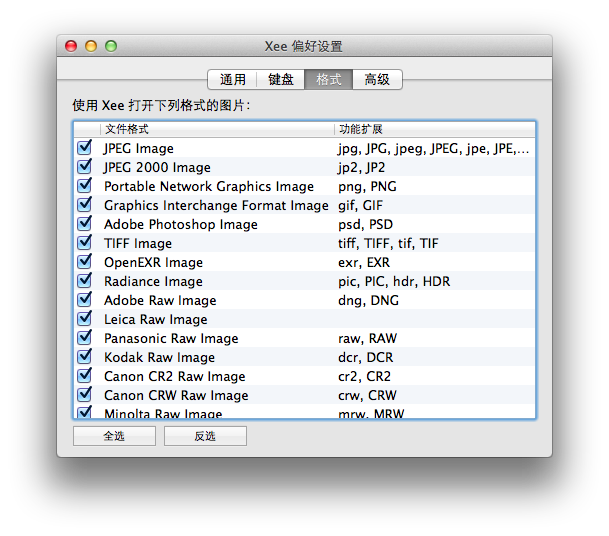Uncheck the OpenEXR Image checkbox
This screenshot has width=609, height=536.
point(84,262)
